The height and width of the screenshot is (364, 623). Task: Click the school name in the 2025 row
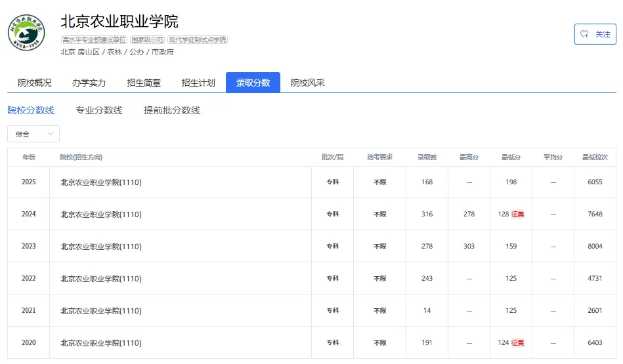click(101, 182)
